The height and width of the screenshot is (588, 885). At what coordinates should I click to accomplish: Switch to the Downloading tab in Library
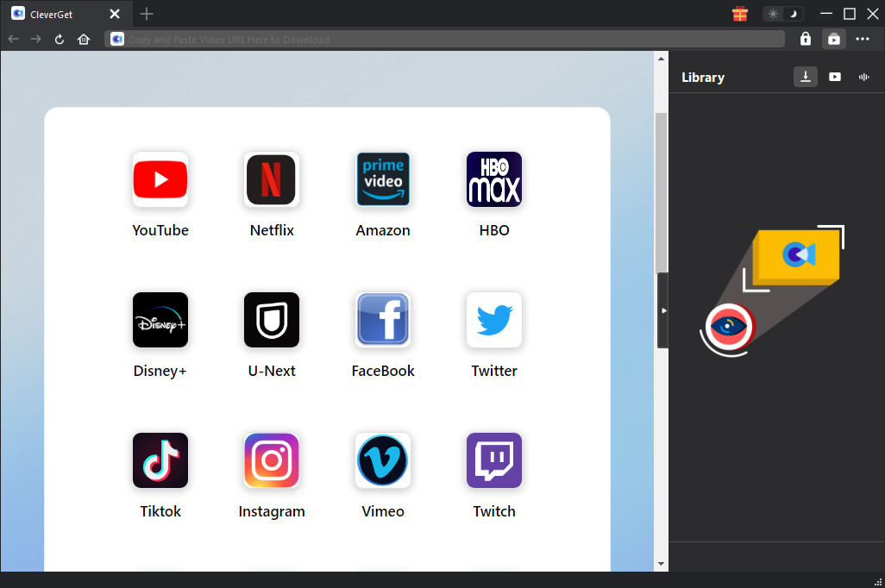[805, 77]
